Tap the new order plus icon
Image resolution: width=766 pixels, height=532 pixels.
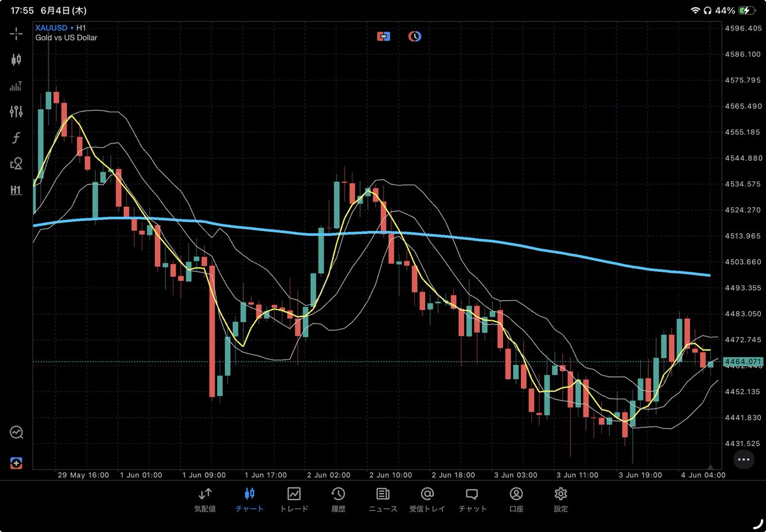pos(16,462)
